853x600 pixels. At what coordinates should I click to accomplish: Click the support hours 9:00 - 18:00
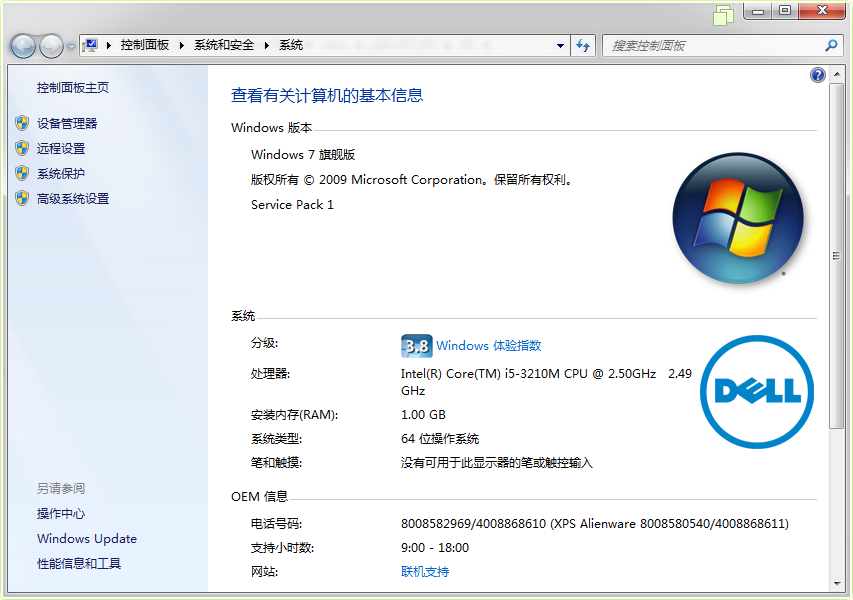[x=435, y=548]
